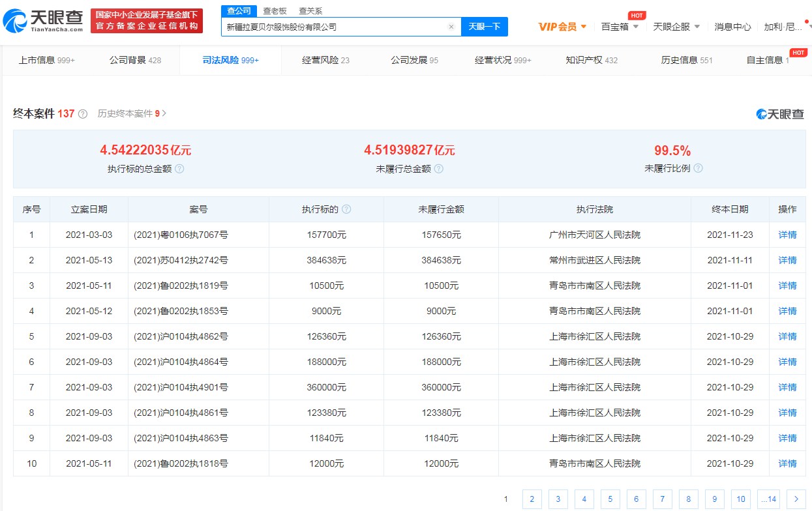Go to page 7

pyautogui.click(x=662, y=499)
